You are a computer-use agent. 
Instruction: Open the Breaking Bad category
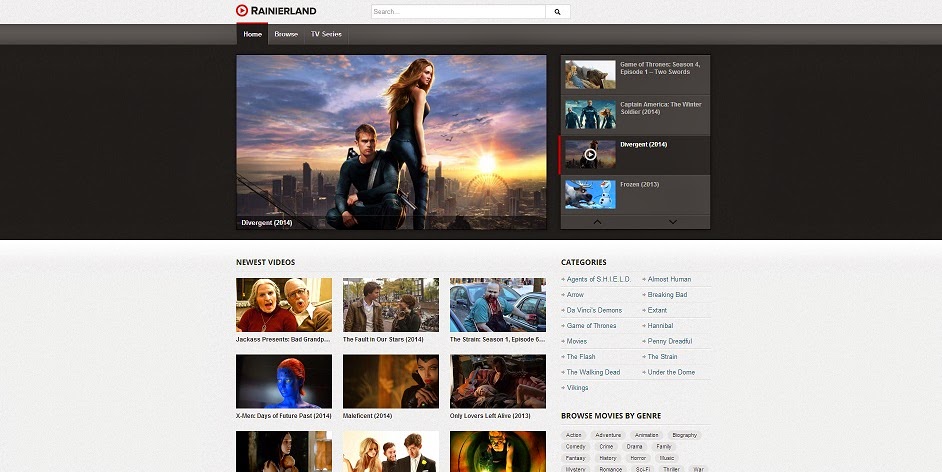(667, 295)
